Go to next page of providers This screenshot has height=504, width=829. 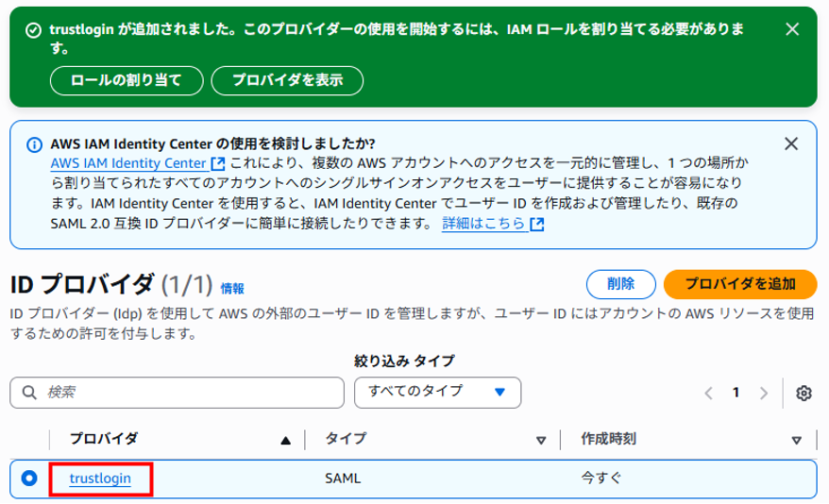point(765,393)
